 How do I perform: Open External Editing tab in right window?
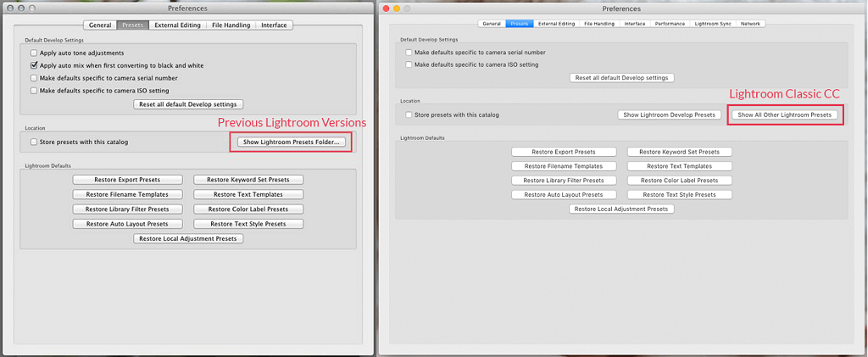pos(556,24)
